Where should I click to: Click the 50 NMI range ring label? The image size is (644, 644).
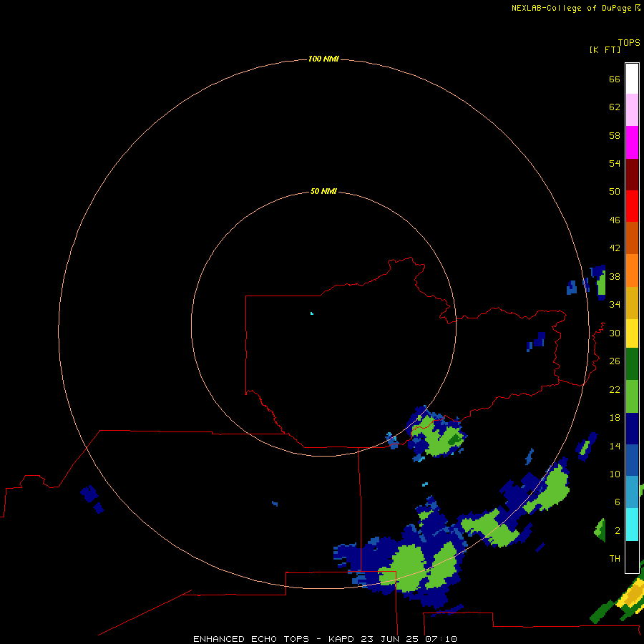pyautogui.click(x=323, y=191)
